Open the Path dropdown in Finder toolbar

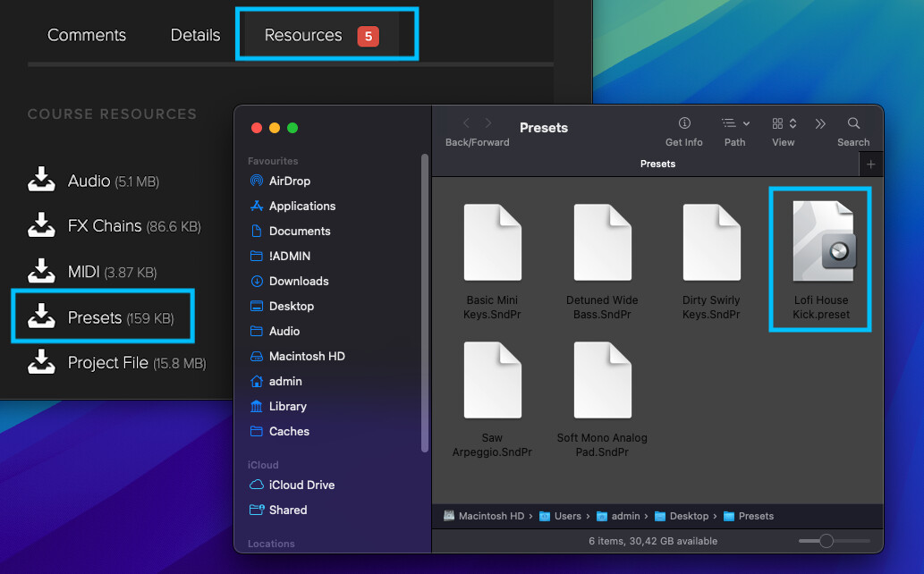[x=735, y=123]
